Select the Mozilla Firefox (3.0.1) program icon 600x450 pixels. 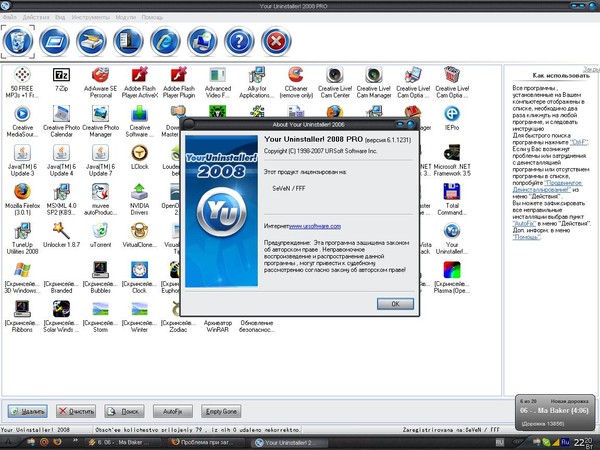[x=22, y=192]
